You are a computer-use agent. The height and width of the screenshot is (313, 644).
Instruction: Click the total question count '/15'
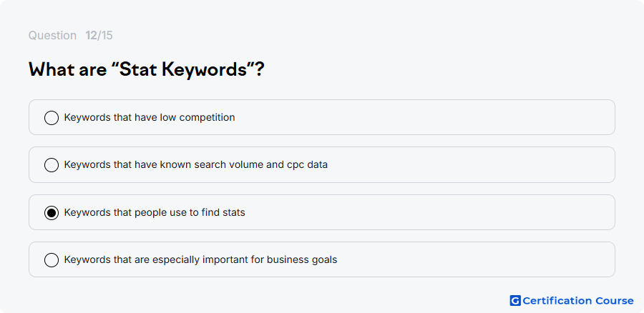[105, 36]
